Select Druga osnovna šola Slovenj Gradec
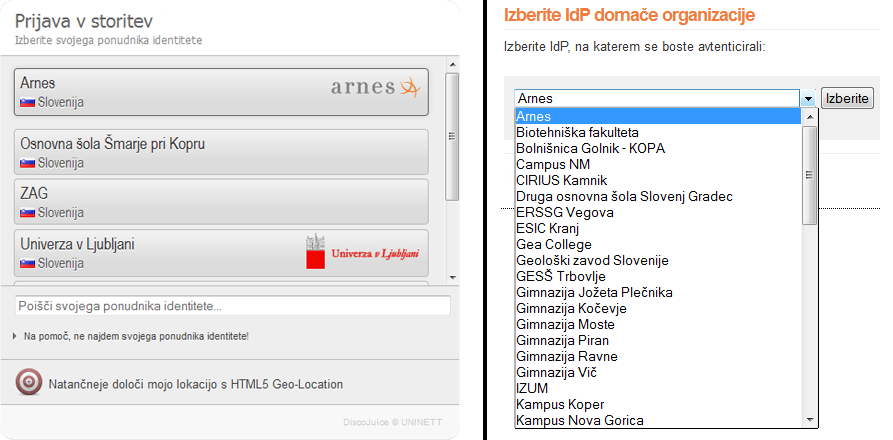 658,196
